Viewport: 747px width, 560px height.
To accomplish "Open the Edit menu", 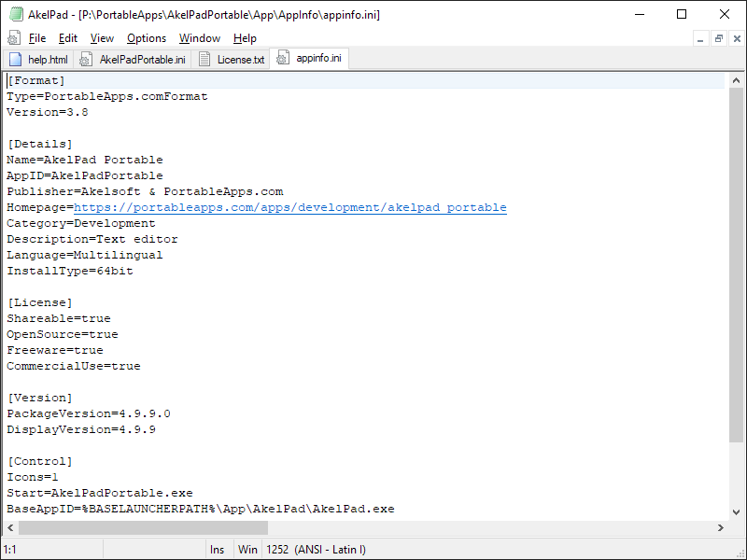I will pos(68,38).
